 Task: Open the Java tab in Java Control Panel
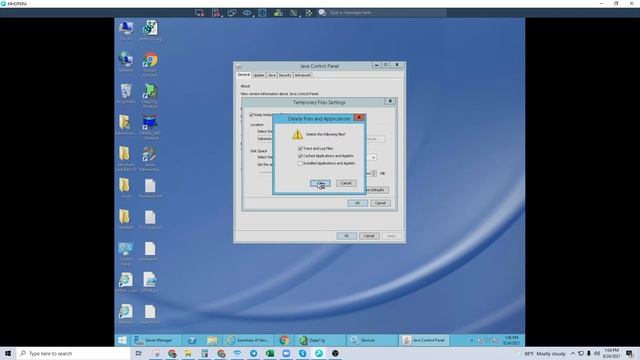(272, 75)
